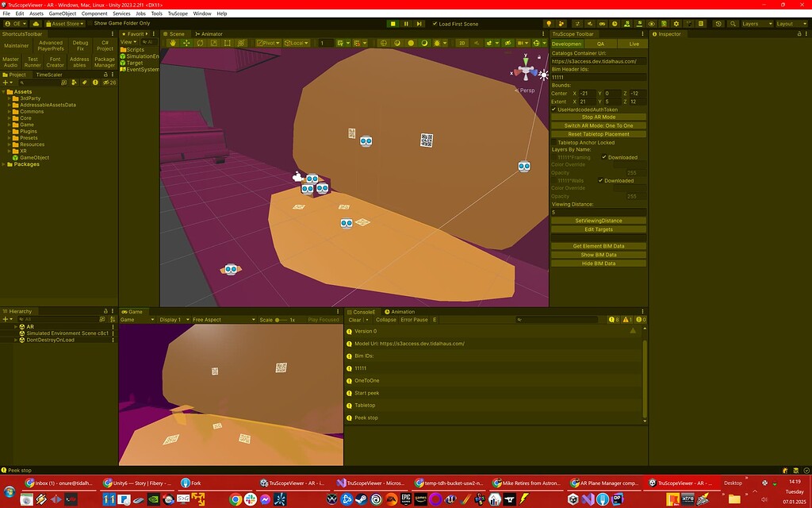Select the Move tool in the Scene toolbar
This screenshot has height=508, width=812.
click(x=187, y=43)
